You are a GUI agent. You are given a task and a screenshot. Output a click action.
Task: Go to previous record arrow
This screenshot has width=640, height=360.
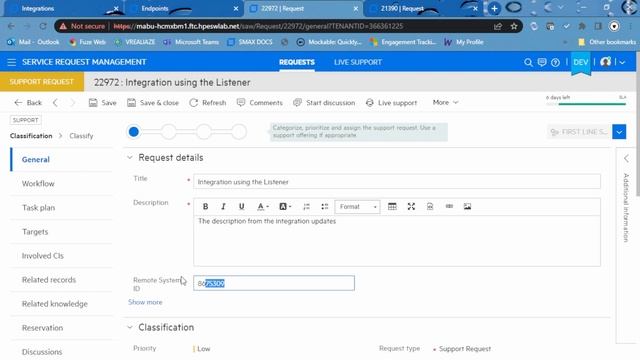coord(55,102)
